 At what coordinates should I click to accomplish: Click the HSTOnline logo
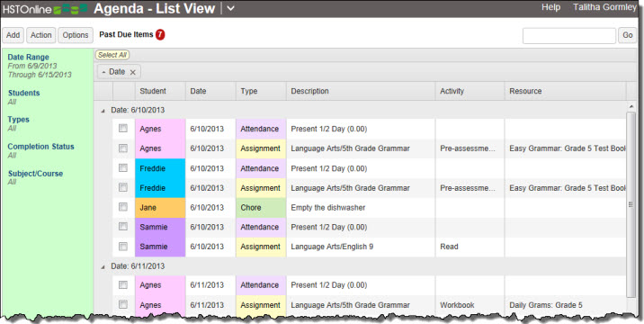click(x=45, y=9)
